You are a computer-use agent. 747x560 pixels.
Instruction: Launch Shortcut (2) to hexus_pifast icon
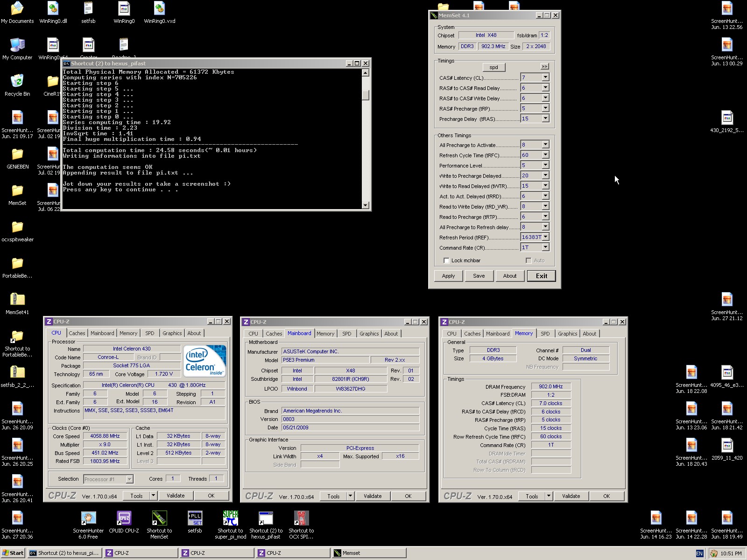point(266,525)
